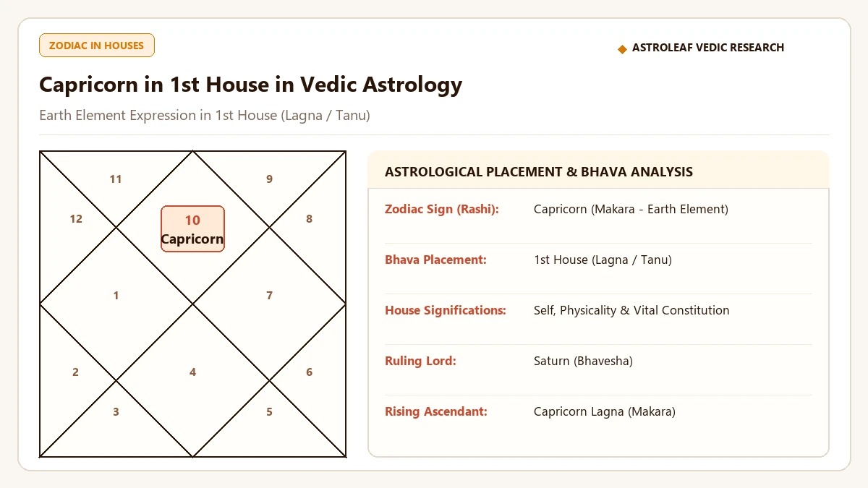Select house number 9 in the chart

(269, 179)
